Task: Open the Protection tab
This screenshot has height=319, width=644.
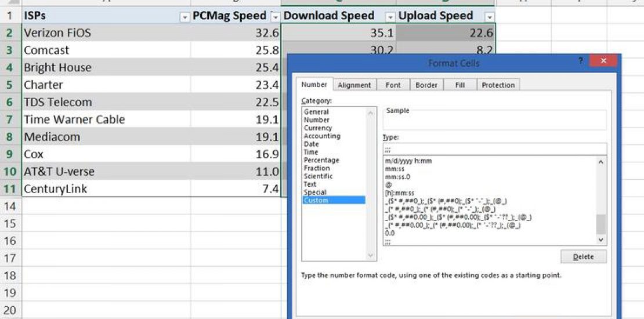Action: (498, 85)
